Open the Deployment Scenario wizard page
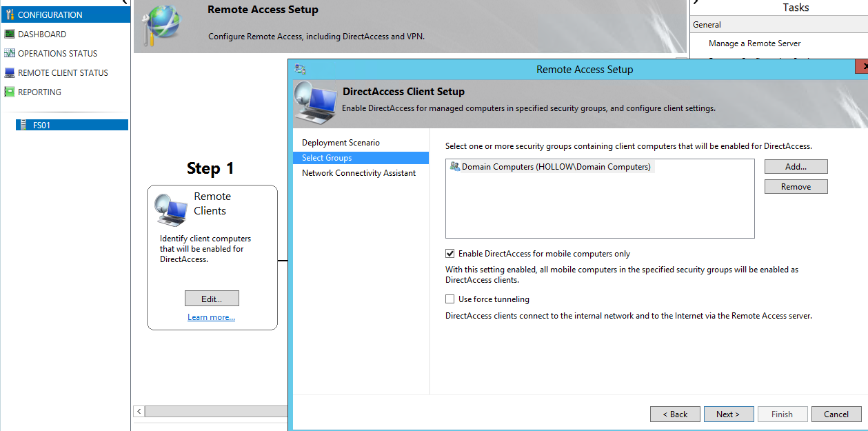 (341, 143)
